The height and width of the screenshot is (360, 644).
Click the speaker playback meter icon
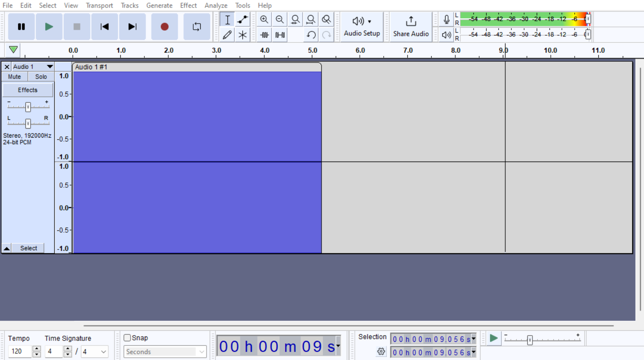pos(447,35)
